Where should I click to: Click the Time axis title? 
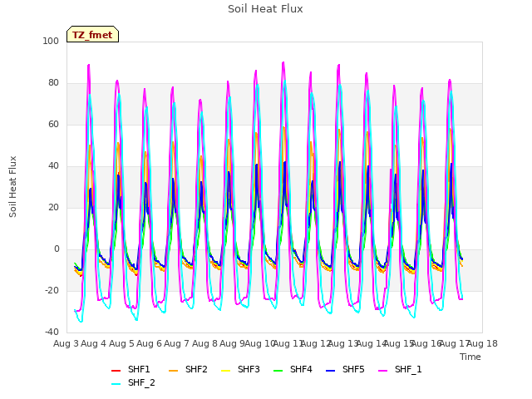470,357
